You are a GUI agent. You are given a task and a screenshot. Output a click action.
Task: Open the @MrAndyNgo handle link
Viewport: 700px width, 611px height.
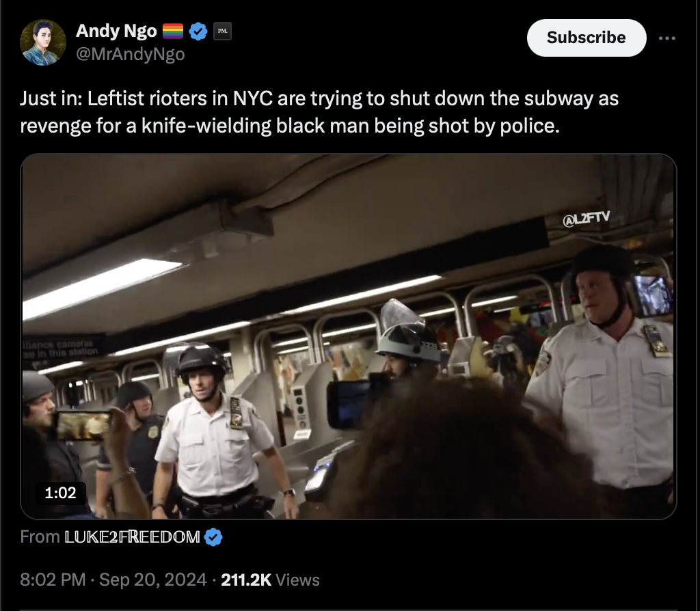[131, 54]
